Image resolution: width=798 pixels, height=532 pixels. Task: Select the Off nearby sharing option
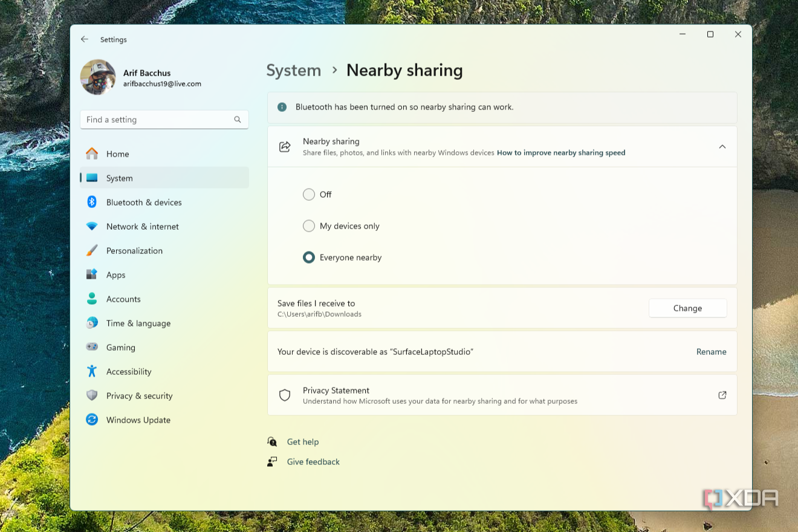(309, 194)
